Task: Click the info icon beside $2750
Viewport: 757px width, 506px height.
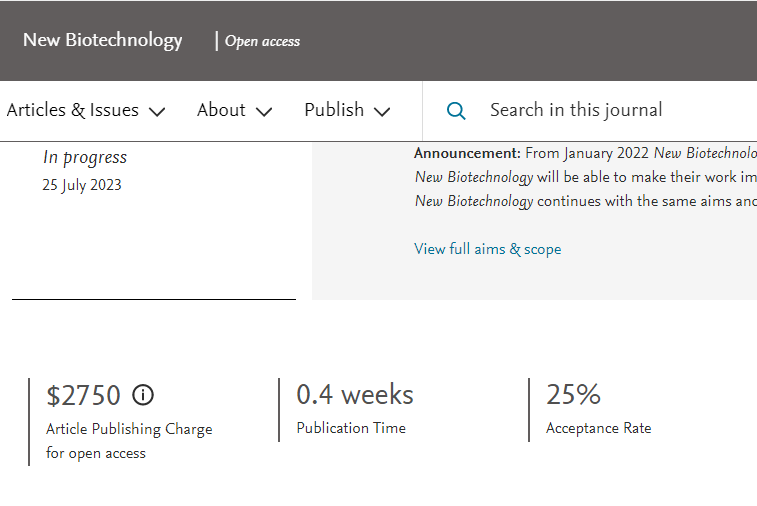Action: coord(143,395)
